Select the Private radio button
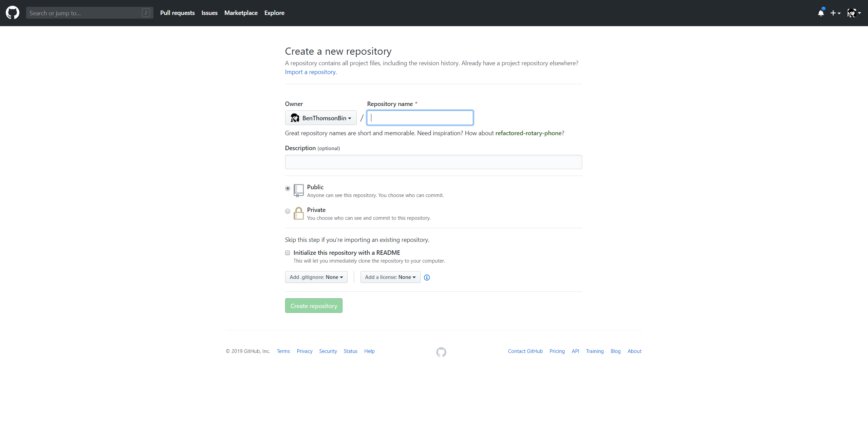The height and width of the screenshot is (427, 868). (x=288, y=211)
